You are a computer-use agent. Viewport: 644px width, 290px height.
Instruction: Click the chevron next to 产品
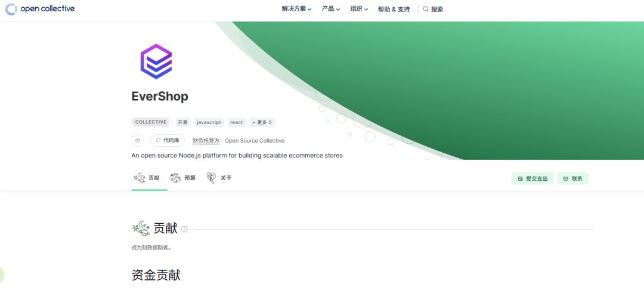338,10
